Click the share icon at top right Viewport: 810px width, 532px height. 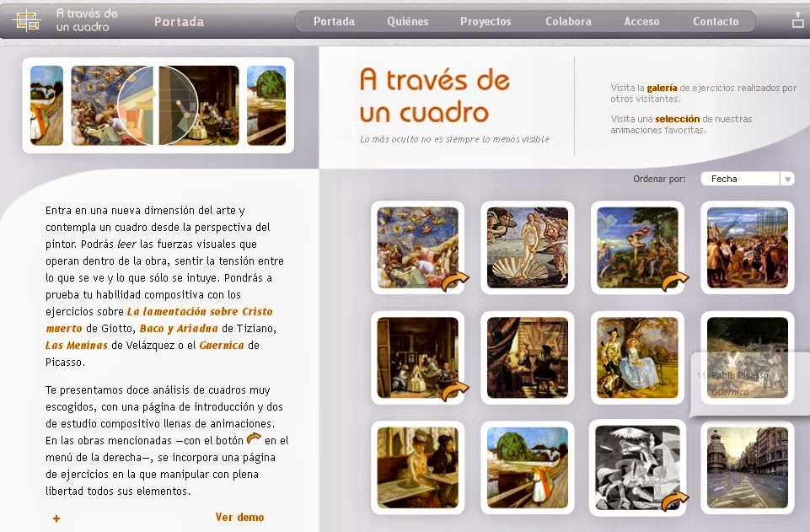(798, 19)
